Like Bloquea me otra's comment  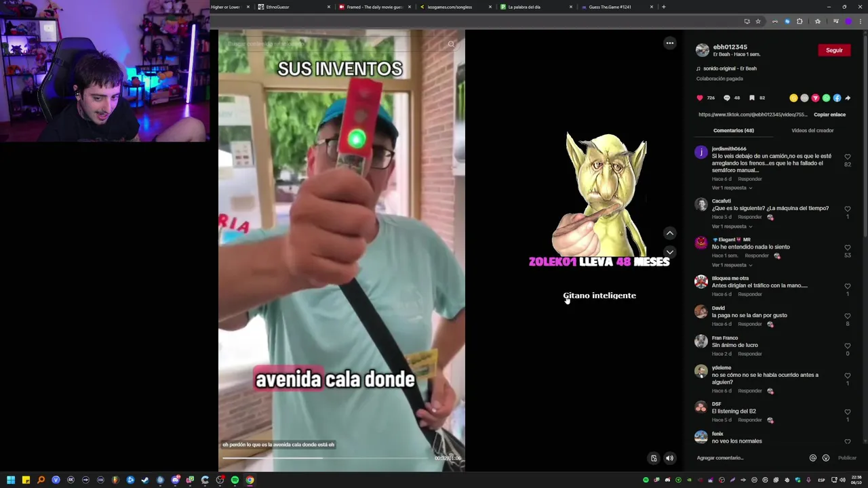[x=848, y=286]
